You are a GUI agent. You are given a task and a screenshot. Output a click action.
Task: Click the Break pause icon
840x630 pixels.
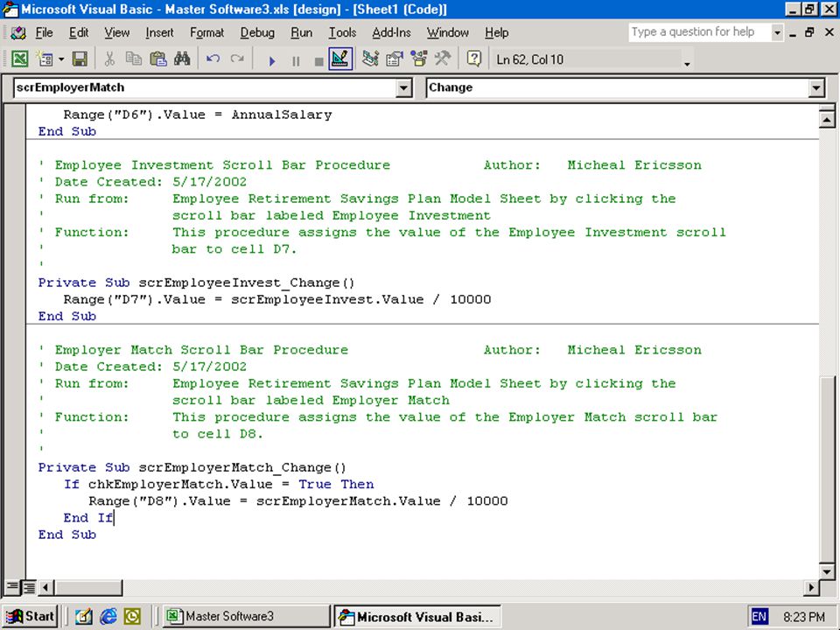pos(296,60)
